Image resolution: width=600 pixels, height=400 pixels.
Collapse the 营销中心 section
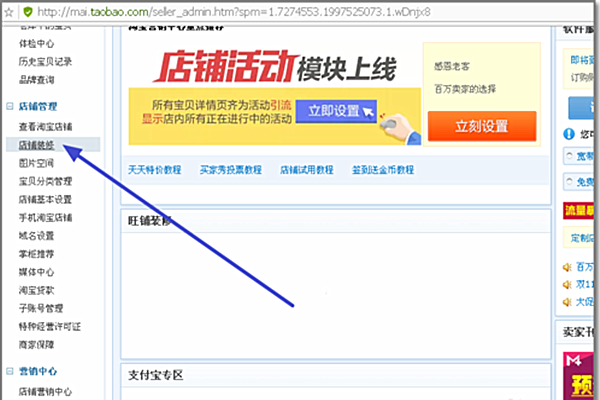tap(10, 371)
